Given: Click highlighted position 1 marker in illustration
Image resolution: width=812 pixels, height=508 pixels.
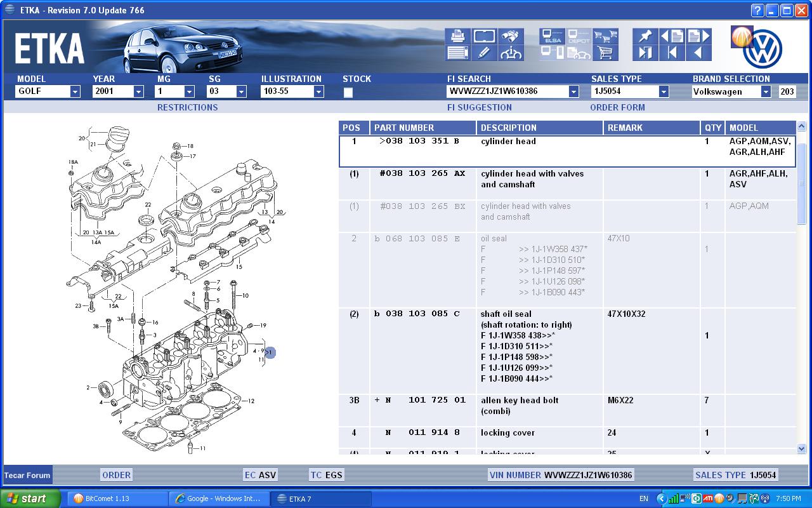Looking at the screenshot, I should tap(270, 352).
